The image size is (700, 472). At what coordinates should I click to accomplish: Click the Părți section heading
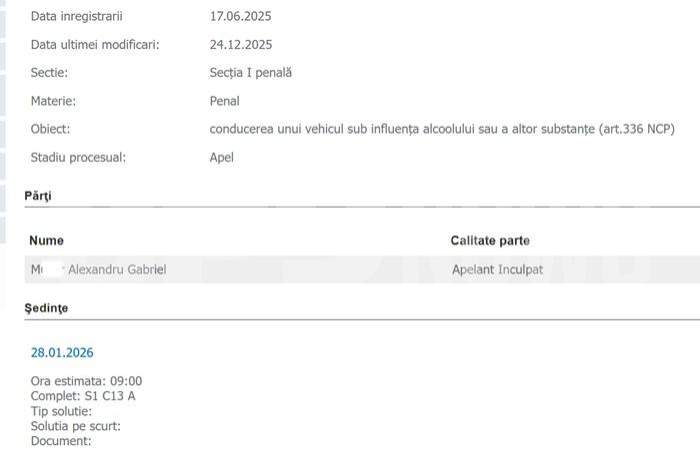[38, 196]
